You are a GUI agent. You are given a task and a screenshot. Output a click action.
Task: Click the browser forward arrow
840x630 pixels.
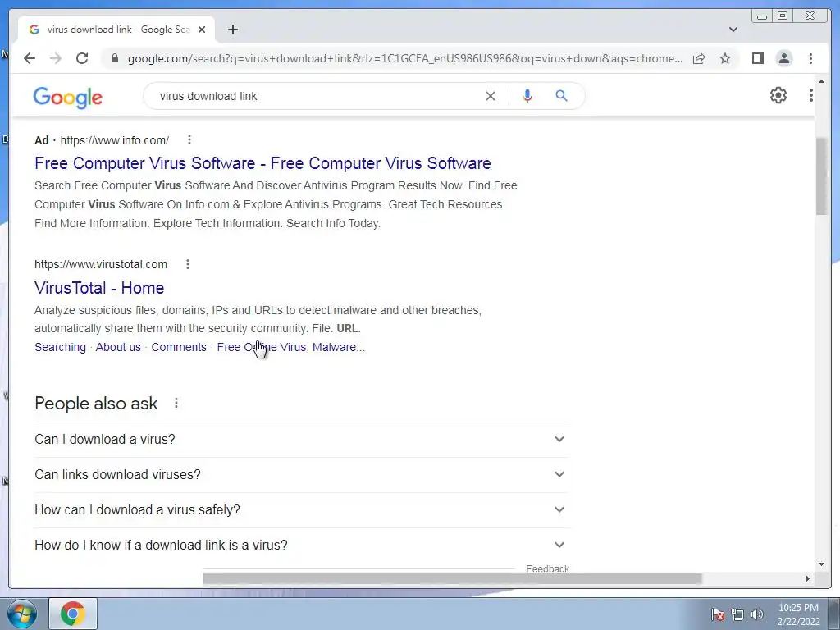[56, 58]
